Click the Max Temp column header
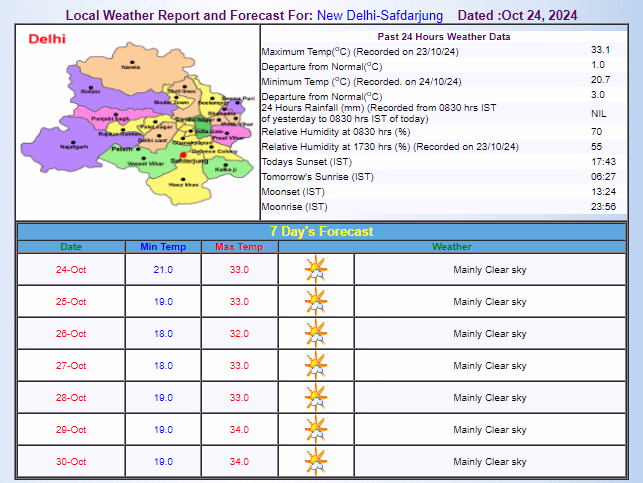 click(x=239, y=246)
